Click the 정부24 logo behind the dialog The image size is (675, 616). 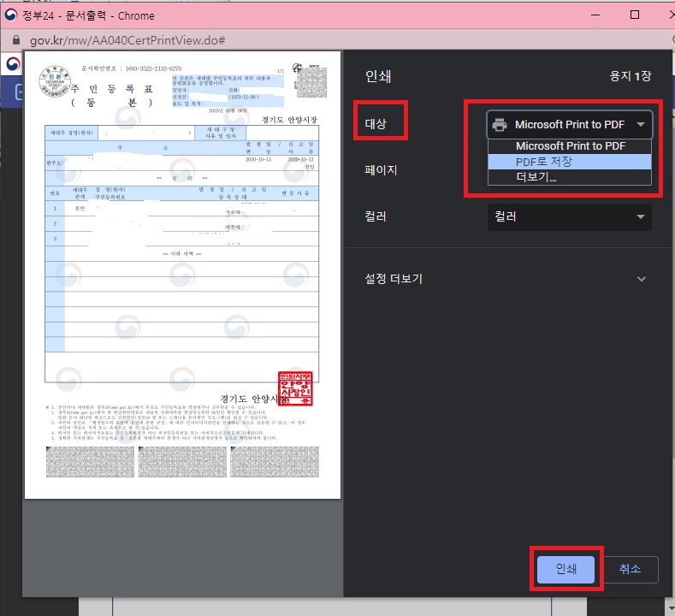coord(13,63)
